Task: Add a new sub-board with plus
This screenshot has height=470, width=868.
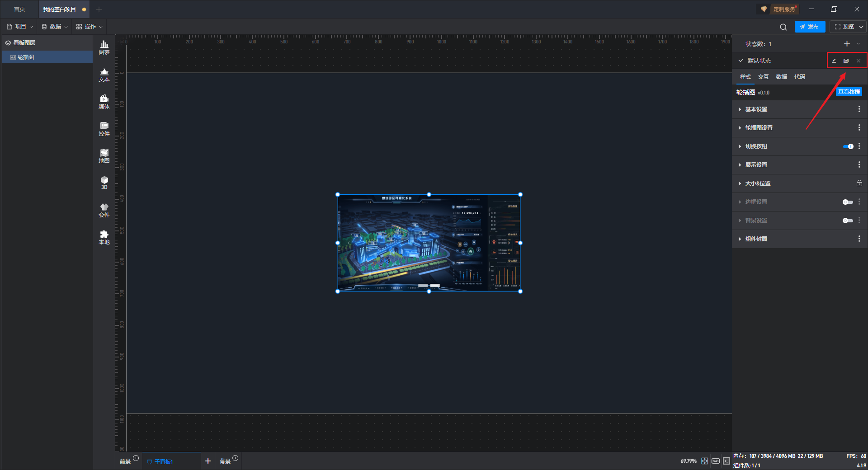Action: (208, 461)
